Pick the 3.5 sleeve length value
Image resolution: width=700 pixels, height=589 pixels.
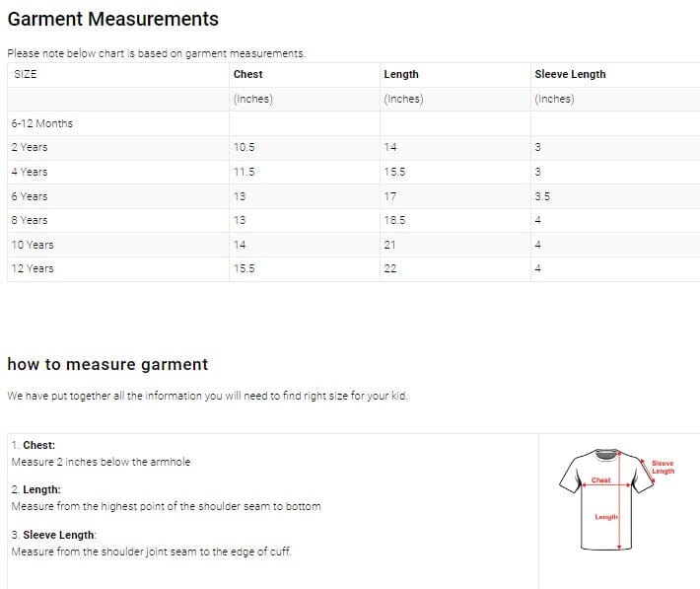(x=542, y=196)
